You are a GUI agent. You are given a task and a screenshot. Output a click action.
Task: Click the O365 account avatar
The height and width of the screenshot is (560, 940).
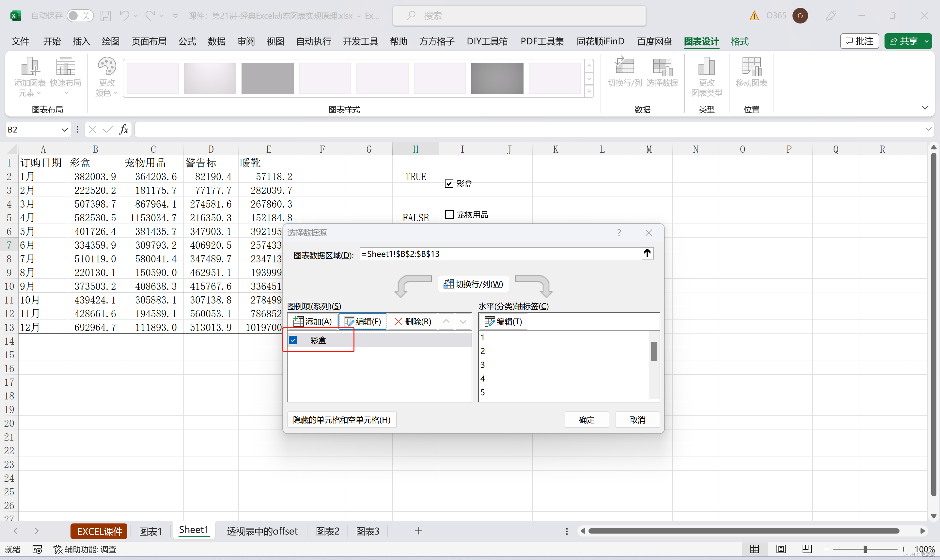800,15
